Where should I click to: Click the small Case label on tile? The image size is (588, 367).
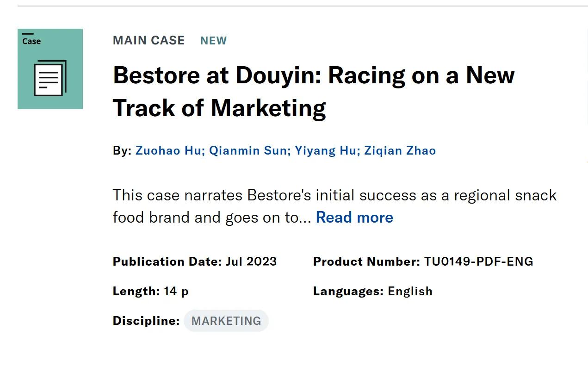[x=31, y=41]
